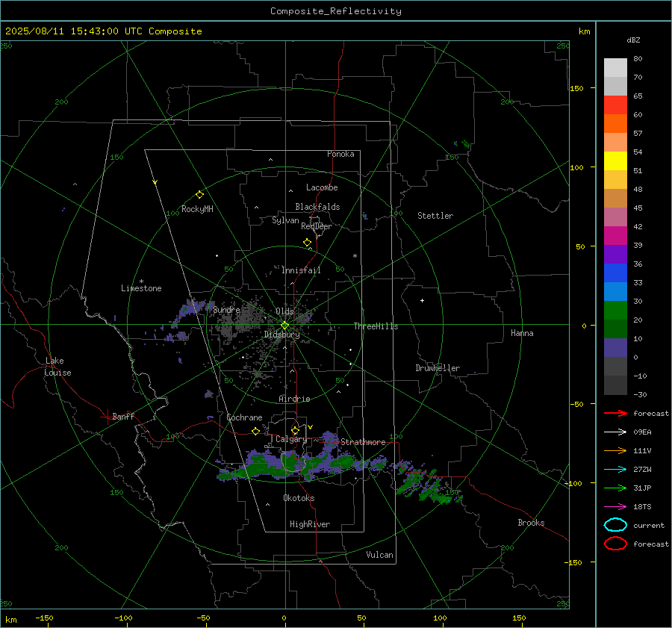Pick the magenta swatch in dBZ scale

point(615,235)
